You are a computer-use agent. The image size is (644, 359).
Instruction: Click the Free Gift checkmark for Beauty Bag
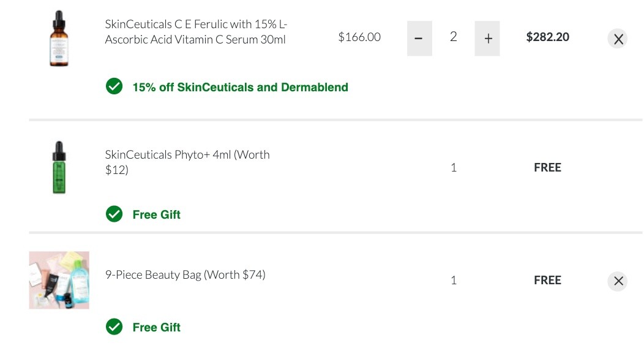point(114,327)
